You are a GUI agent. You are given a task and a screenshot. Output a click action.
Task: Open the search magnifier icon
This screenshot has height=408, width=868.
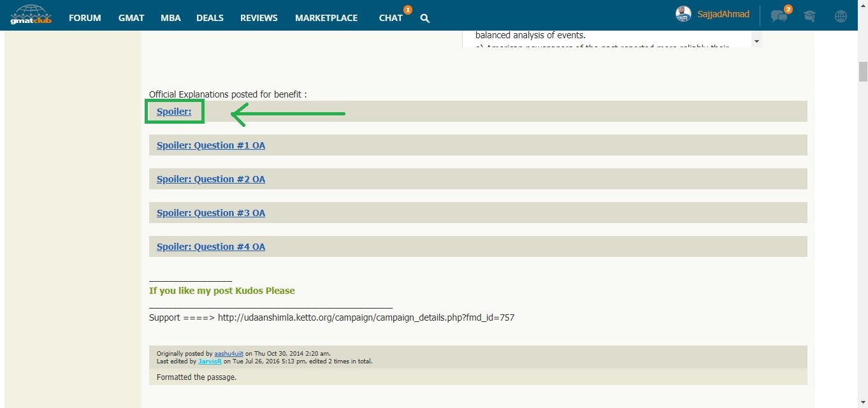(x=425, y=18)
